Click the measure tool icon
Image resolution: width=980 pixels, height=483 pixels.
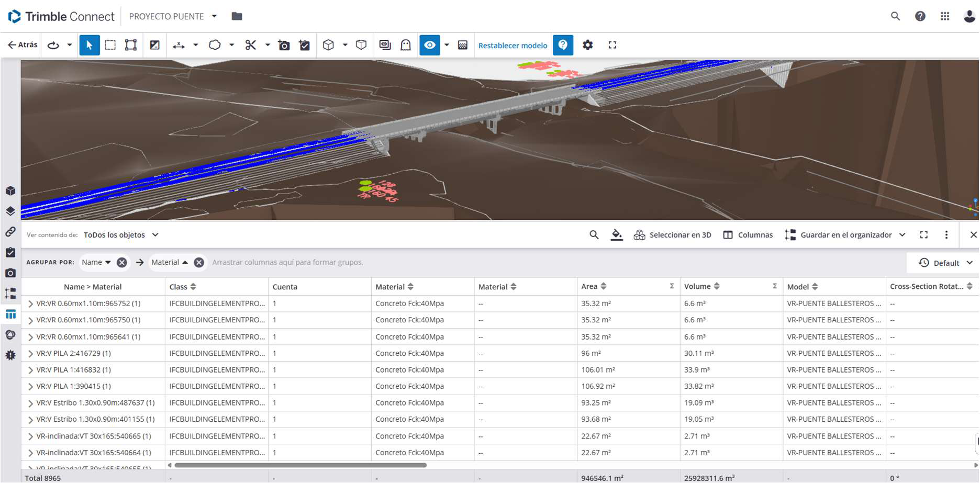pyautogui.click(x=179, y=45)
